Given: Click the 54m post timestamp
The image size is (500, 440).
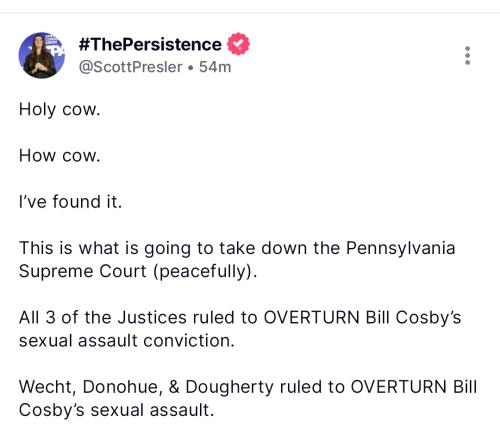Looking at the screenshot, I should 215,67.
